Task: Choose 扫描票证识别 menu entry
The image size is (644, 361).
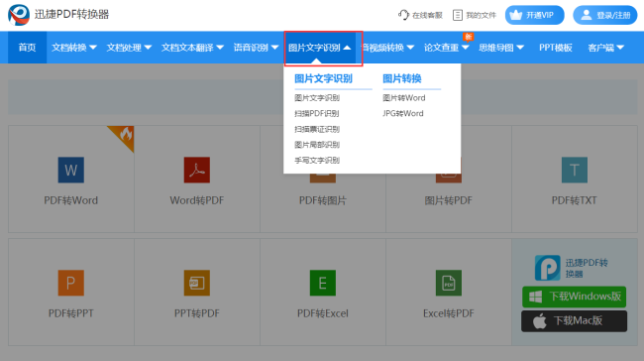Action: (x=317, y=129)
